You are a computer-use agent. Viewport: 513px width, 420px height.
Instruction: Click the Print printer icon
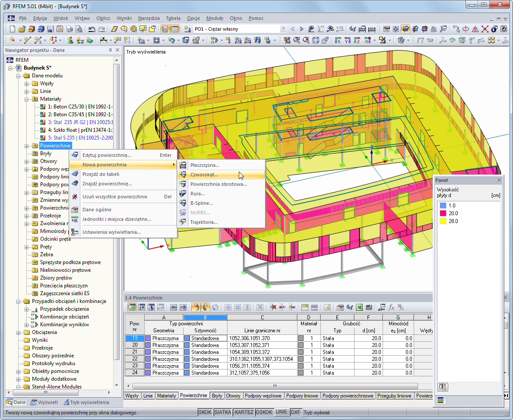point(70,29)
